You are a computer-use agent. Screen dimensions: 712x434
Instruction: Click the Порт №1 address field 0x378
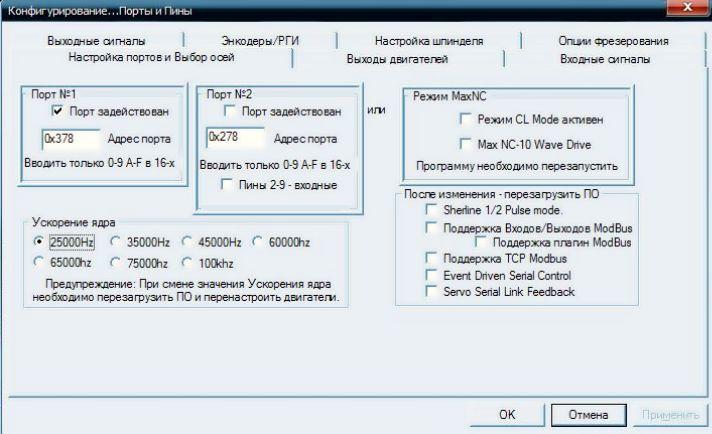[71, 137]
